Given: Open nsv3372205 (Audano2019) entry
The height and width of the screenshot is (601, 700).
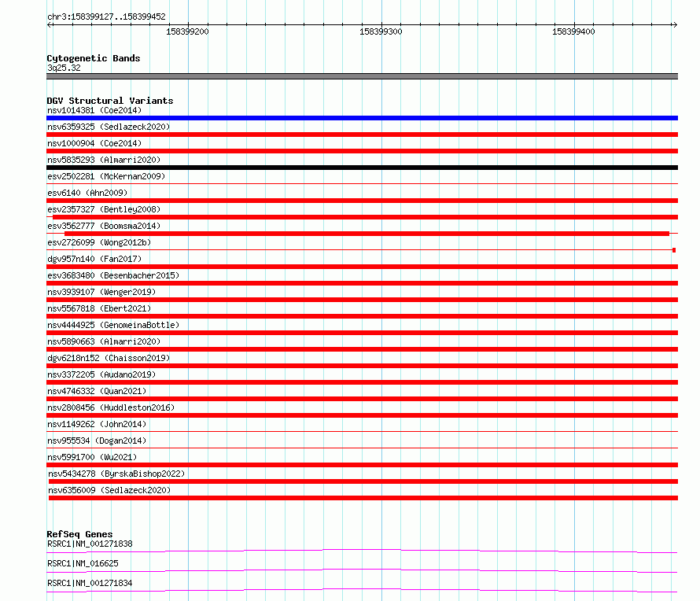Looking at the screenshot, I should coord(101,374).
